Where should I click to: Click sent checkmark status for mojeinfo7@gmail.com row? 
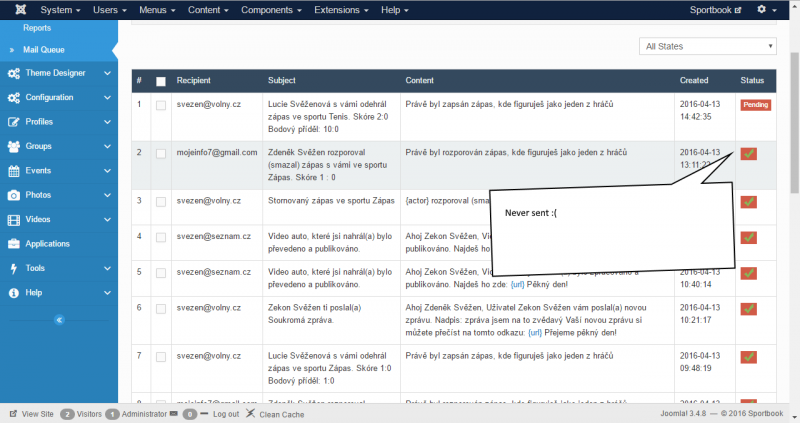tap(748, 154)
